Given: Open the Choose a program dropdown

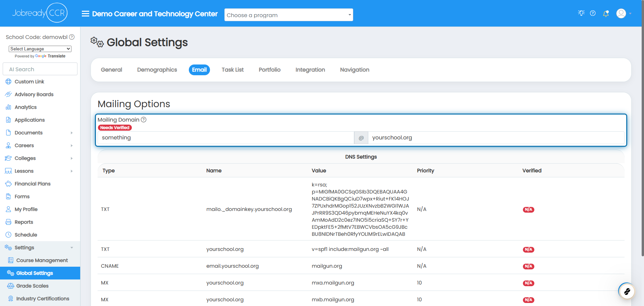Looking at the screenshot, I should [289, 15].
